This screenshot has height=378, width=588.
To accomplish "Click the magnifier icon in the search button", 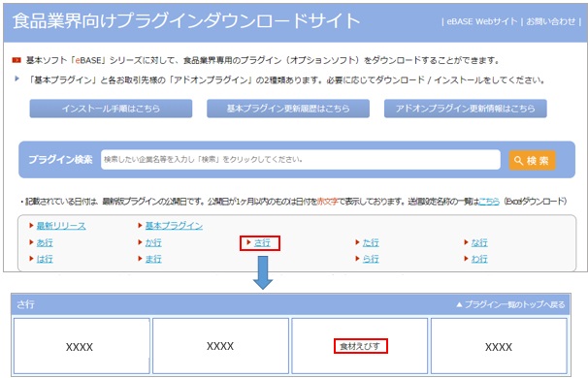I will pyautogui.click(x=518, y=161).
